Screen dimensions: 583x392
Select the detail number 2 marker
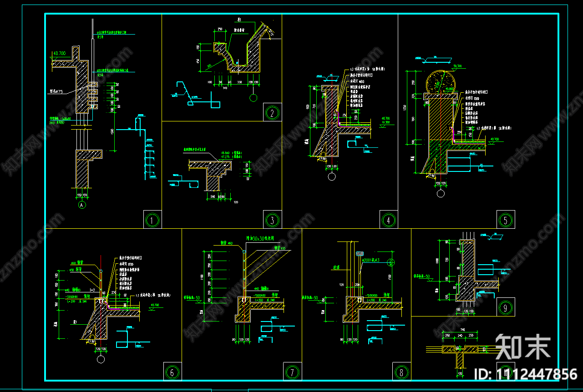(272, 113)
